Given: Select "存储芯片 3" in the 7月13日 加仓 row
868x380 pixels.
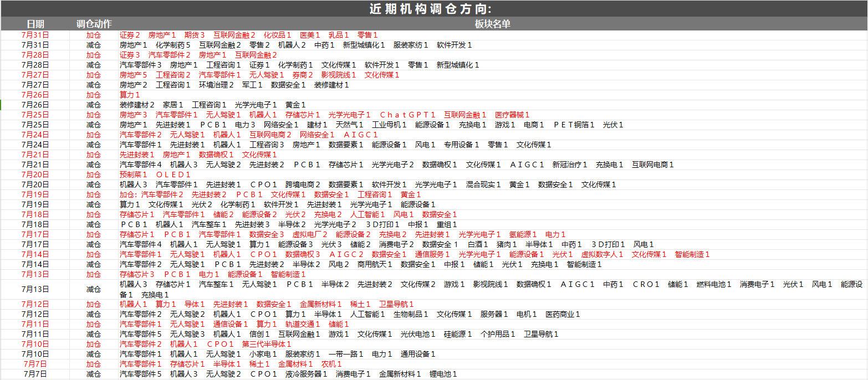Looking at the screenshot, I should coord(137,274).
